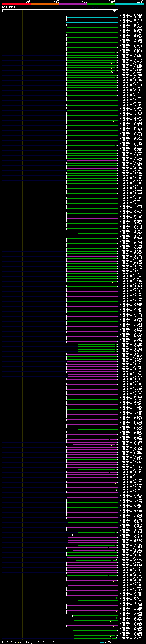Select the UniRef100_B9S932 label
The height and width of the screenshot is (644, 146).
[131, 357]
